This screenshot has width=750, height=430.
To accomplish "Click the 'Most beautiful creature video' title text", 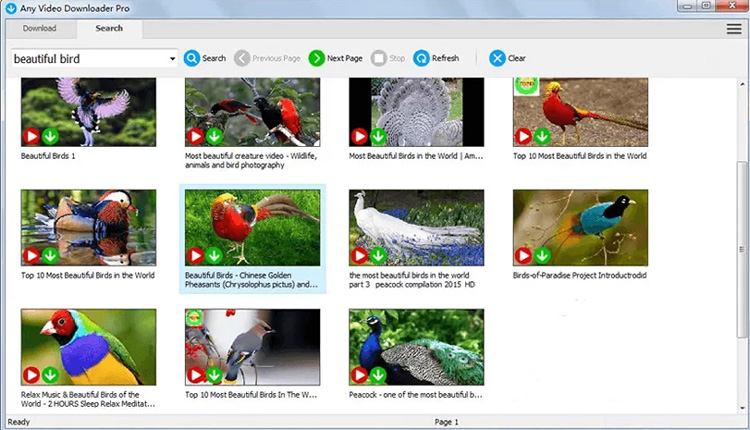I will [x=251, y=160].
